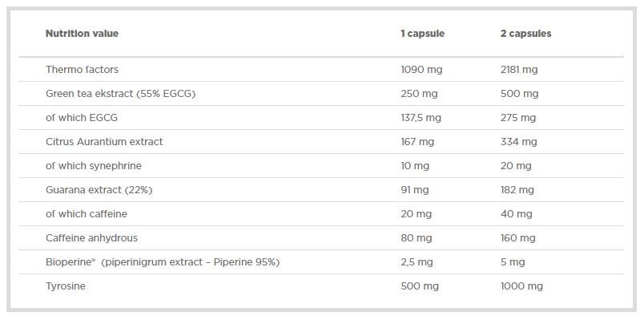Click the Thermo factors row label
The image size is (644, 320).
pyautogui.click(x=83, y=70)
